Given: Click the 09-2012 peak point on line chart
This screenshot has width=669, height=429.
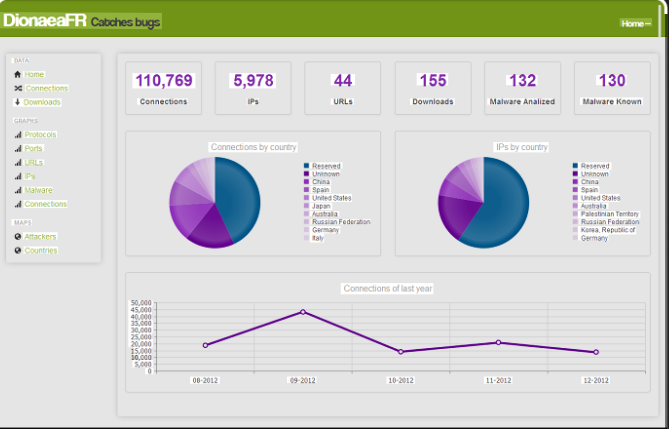Looking at the screenshot, I should pos(303,312).
